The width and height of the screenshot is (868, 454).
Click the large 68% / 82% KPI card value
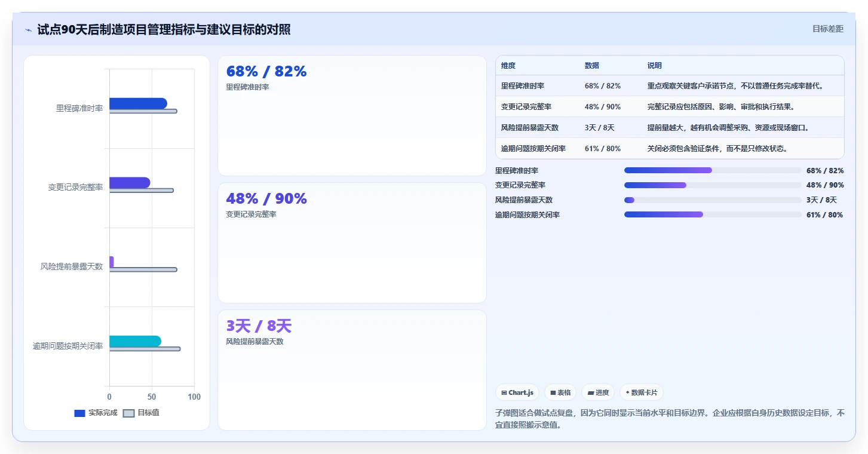coord(266,72)
